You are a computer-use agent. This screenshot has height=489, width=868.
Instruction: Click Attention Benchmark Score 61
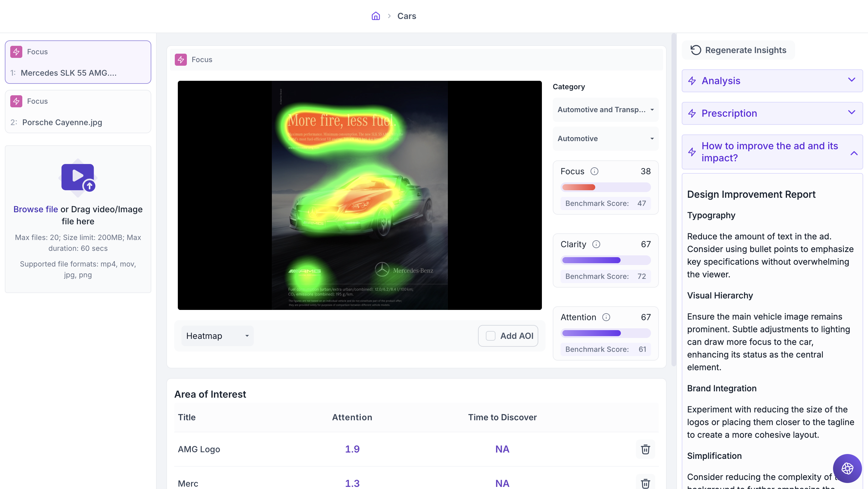(605, 349)
